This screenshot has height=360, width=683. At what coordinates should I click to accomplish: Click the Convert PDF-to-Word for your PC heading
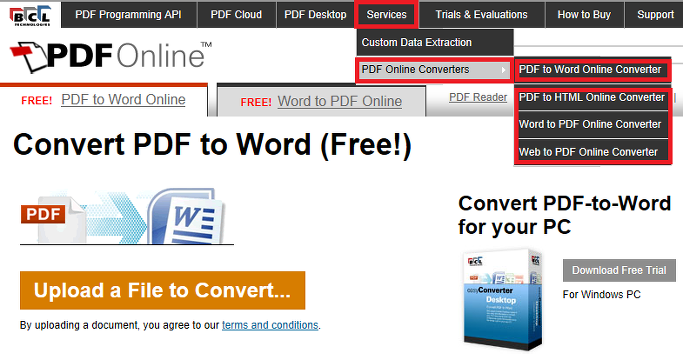click(x=565, y=215)
